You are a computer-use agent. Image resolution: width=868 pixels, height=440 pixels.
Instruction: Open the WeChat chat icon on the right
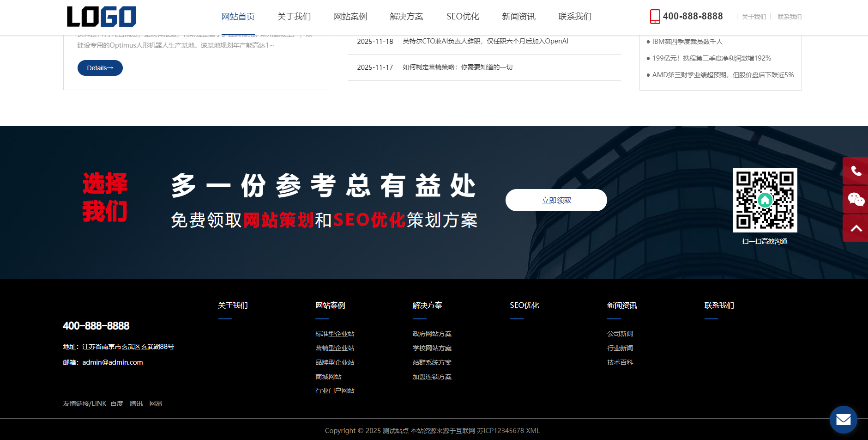point(856,200)
